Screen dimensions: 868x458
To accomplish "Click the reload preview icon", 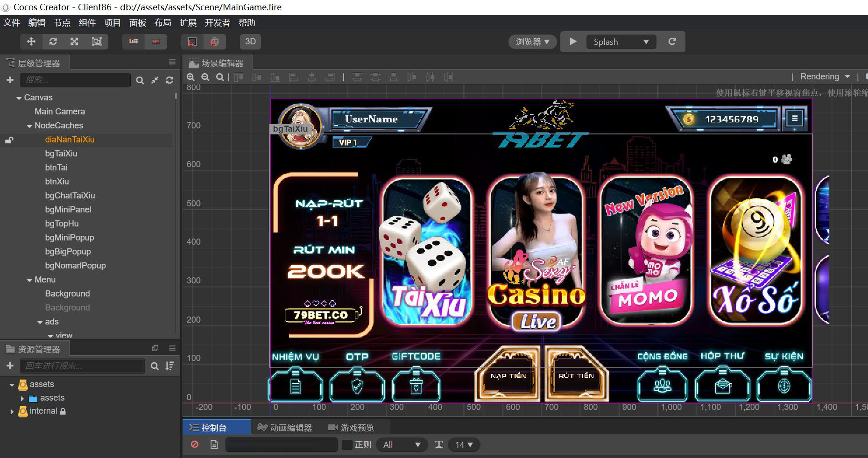I will 672,42.
